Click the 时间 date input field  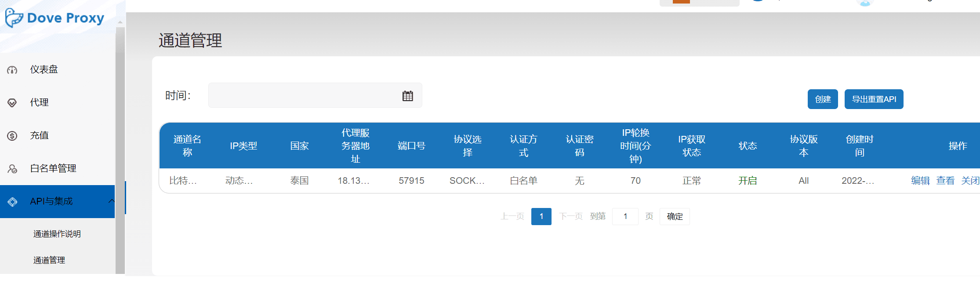point(303,95)
